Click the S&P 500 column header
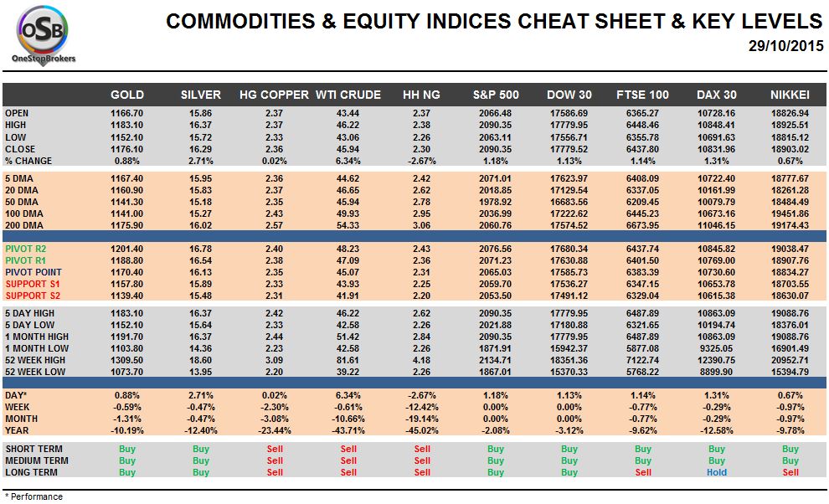This screenshot has height=504, width=829. point(496,95)
